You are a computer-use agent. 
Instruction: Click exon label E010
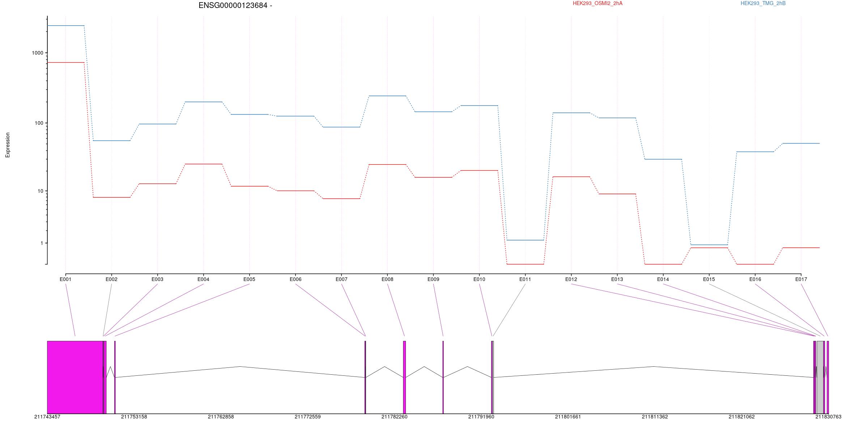pyautogui.click(x=479, y=279)
